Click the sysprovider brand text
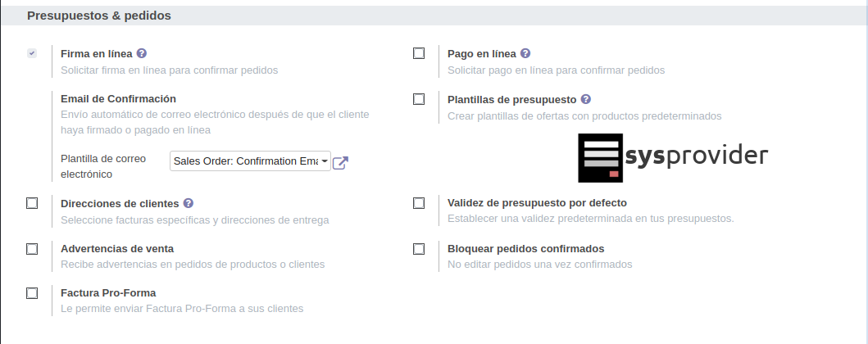 (696, 156)
